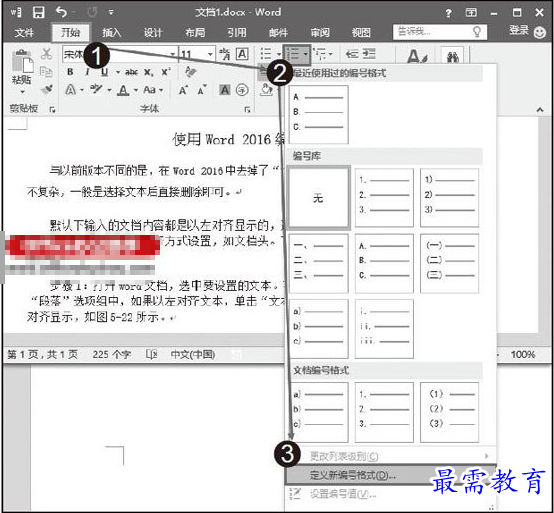Screen dimensions: 554x513
Task: Click the shrink font A icon
Action: [x=202, y=90]
